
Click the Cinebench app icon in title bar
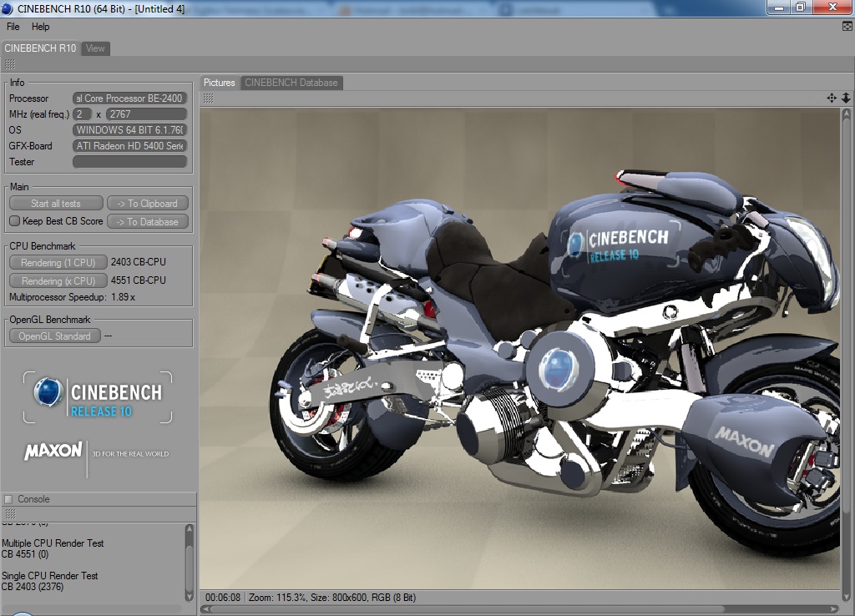7,8
